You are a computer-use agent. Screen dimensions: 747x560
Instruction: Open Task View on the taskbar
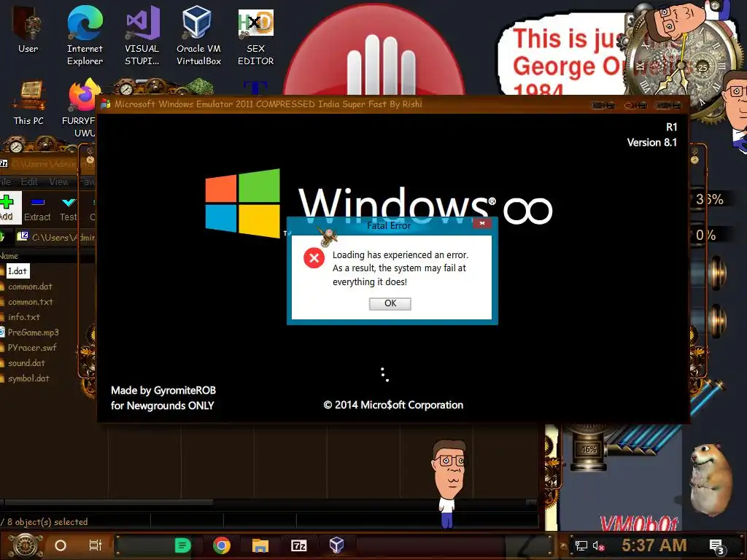(96, 545)
